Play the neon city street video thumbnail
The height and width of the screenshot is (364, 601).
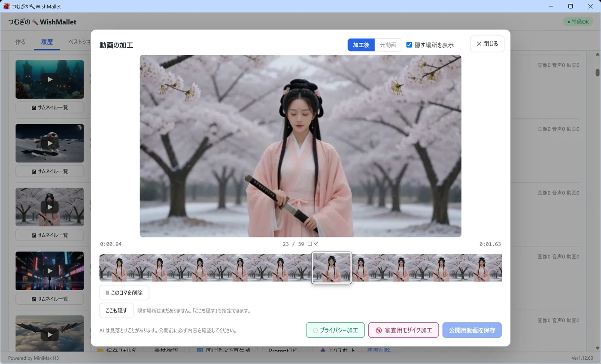50,271
